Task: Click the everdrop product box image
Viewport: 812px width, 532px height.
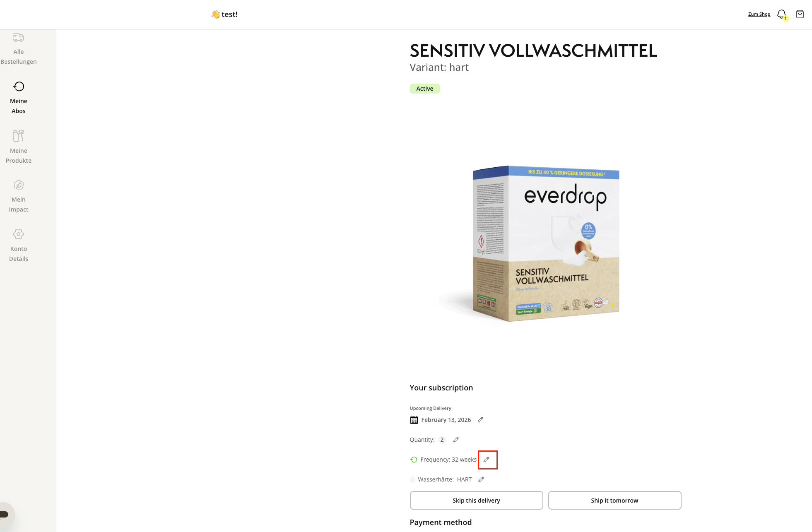Action: [546, 243]
